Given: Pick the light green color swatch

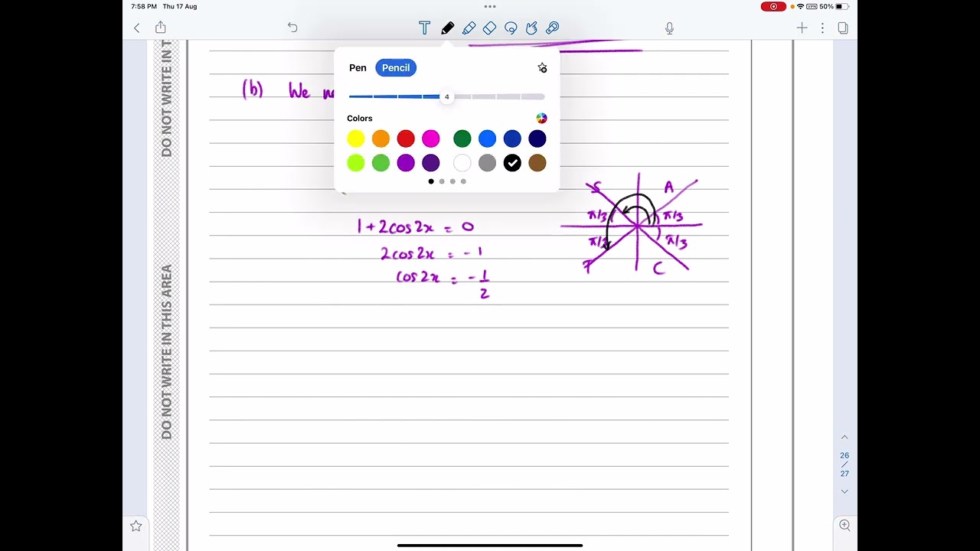Looking at the screenshot, I should [381, 163].
